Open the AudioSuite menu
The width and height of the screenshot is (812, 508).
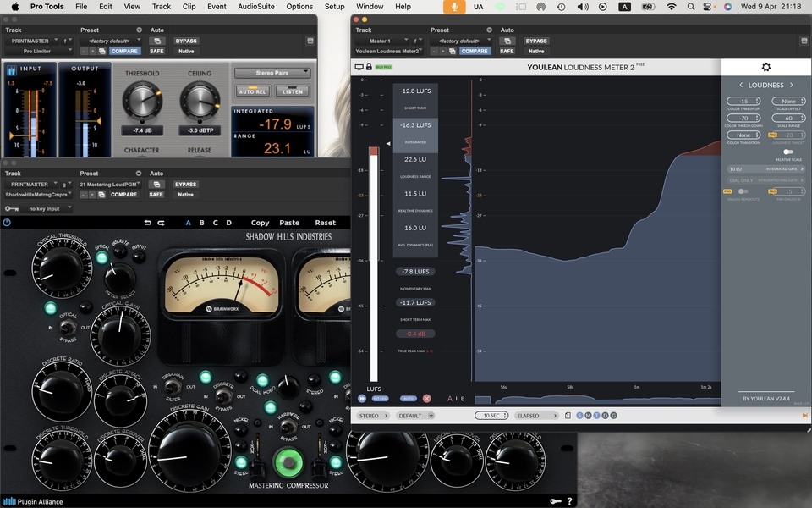pyautogui.click(x=257, y=6)
